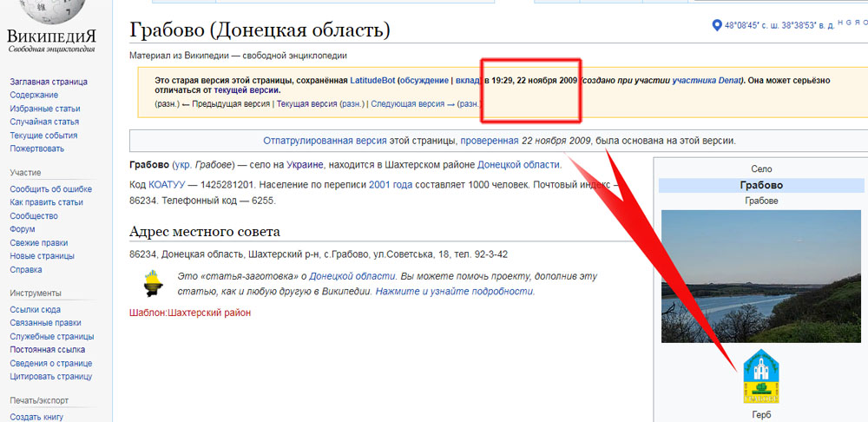The width and height of the screenshot is (868, 422).
Task: Click Отпатрулированная версия link
Action: pyautogui.click(x=325, y=141)
